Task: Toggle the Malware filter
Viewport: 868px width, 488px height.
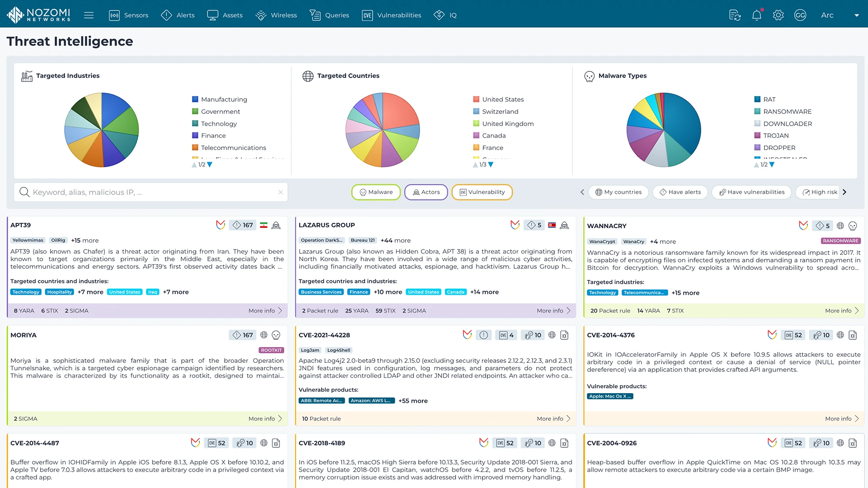Action: 376,192
